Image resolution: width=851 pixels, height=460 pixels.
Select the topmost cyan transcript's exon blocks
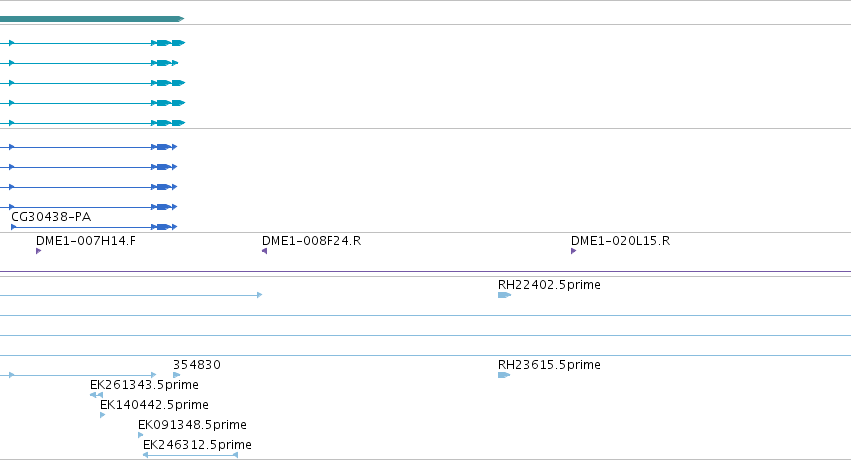click(171, 43)
